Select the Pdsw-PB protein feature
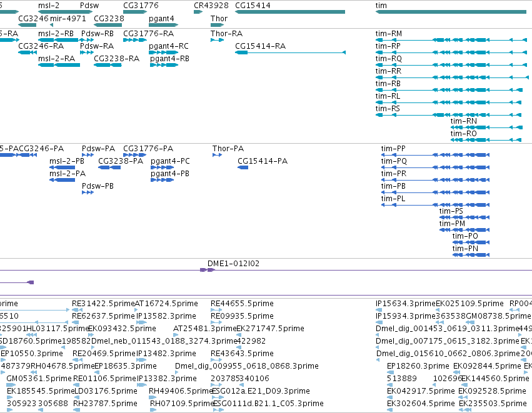The image size is (532, 413). [88, 192]
